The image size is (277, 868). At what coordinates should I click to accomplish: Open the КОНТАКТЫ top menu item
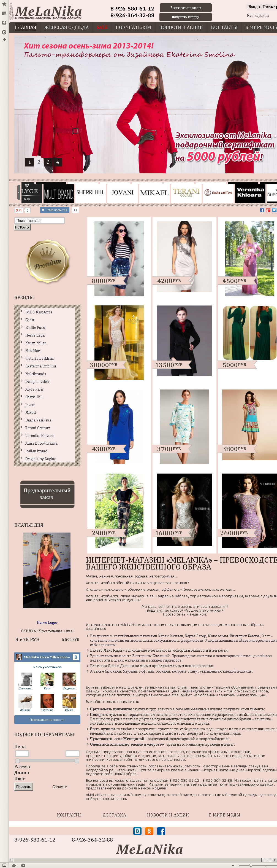coord(224,27)
